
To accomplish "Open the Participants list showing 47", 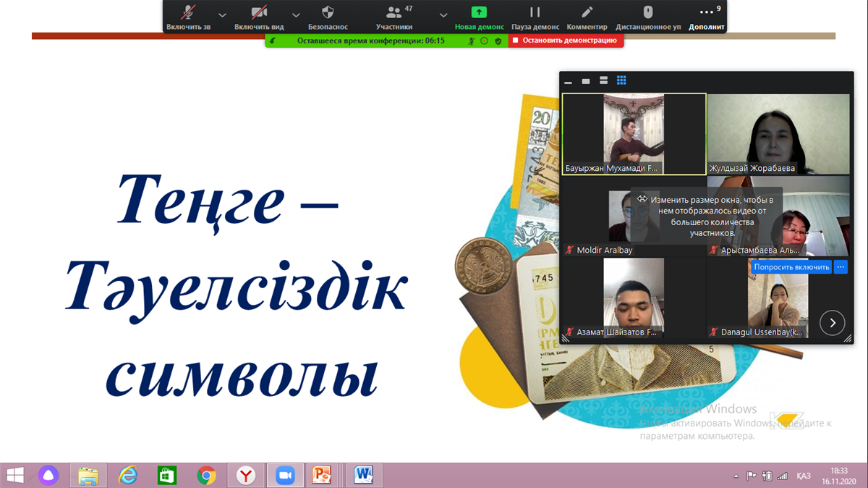I will coord(394,16).
